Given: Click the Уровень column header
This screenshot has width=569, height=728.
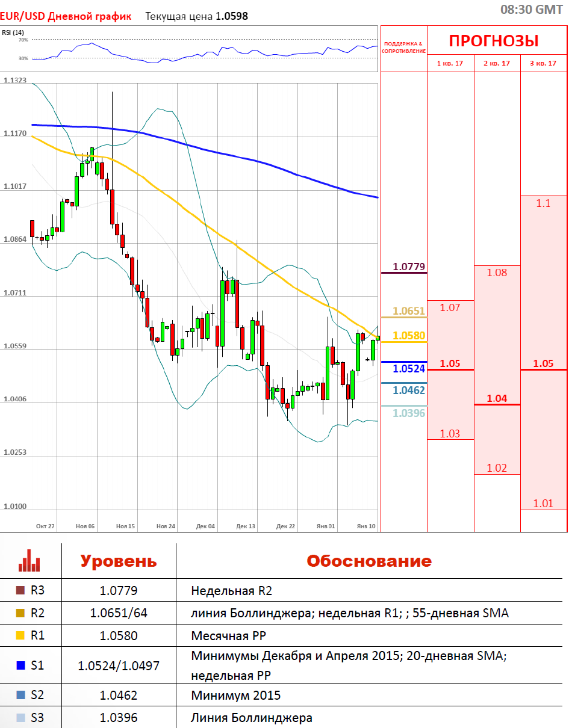Looking at the screenshot, I should [x=119, y=561].
